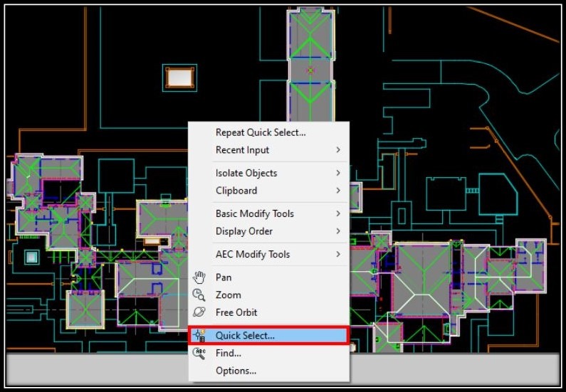The image size is (566, 392).
Task: Click the Pan hand icon
Action: pyautogui.click(x=199, y=277)
